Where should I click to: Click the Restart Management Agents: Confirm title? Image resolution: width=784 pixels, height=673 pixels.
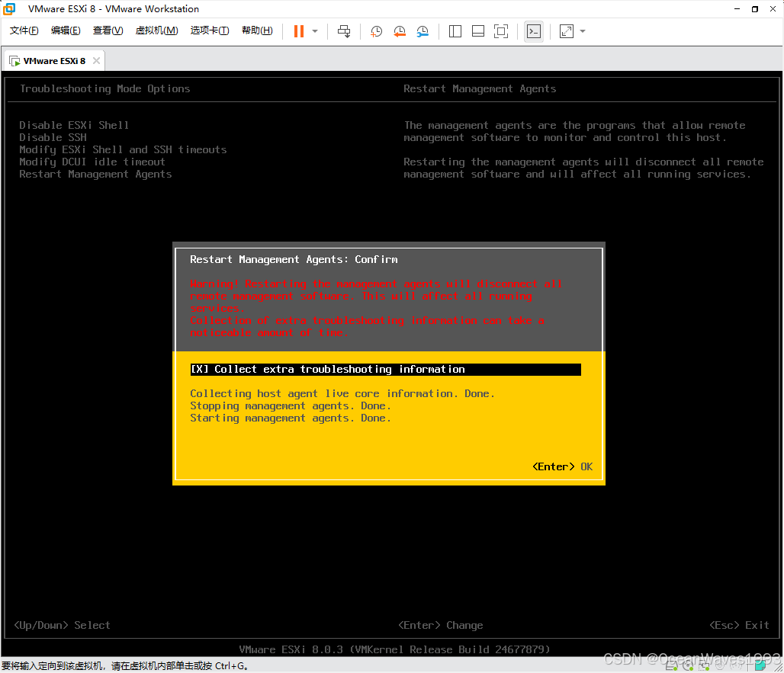294,259
